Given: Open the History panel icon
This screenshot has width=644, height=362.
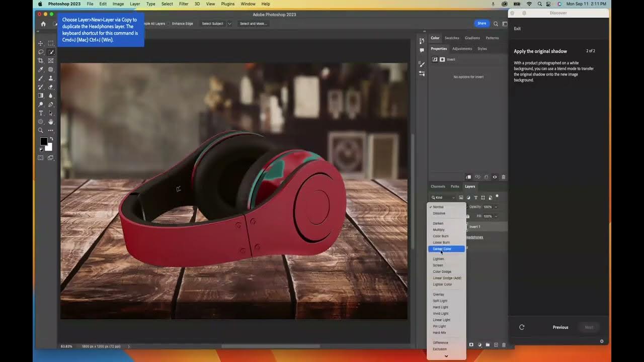Looking at the screenshot, I should pyautogui.click(x=422, y=41).
